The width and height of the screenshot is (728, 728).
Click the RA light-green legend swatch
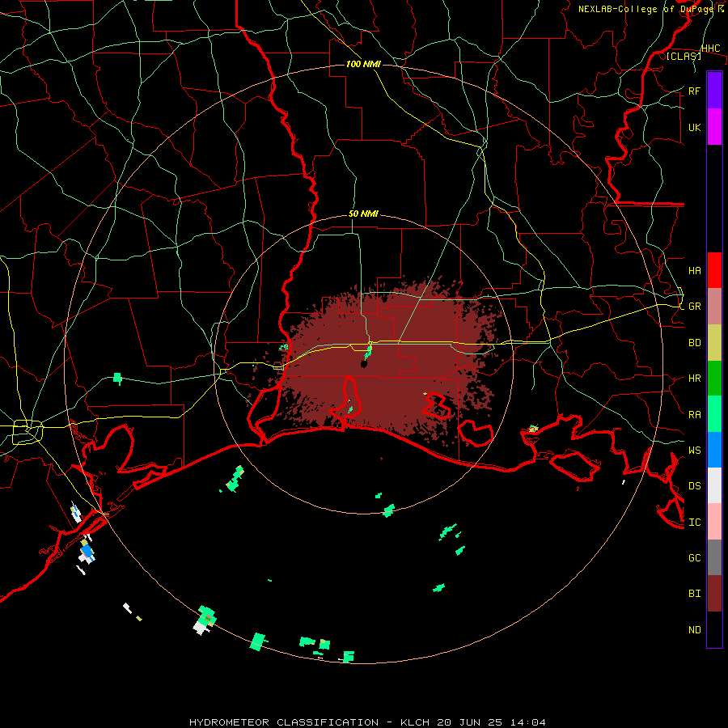714,414
